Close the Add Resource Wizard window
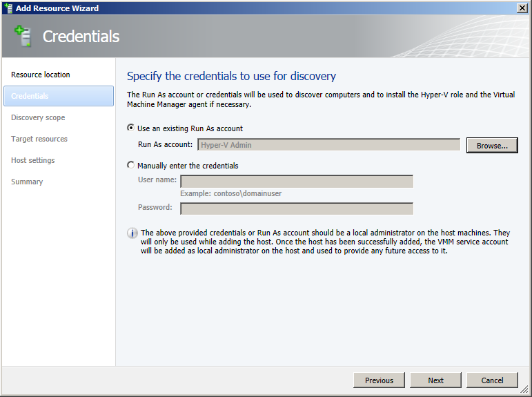Viewport: 532px width, 397px height. coord(522,8)
